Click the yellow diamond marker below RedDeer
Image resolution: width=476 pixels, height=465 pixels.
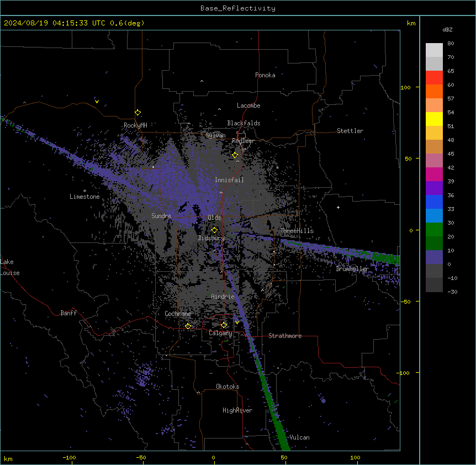coord(235,155)
